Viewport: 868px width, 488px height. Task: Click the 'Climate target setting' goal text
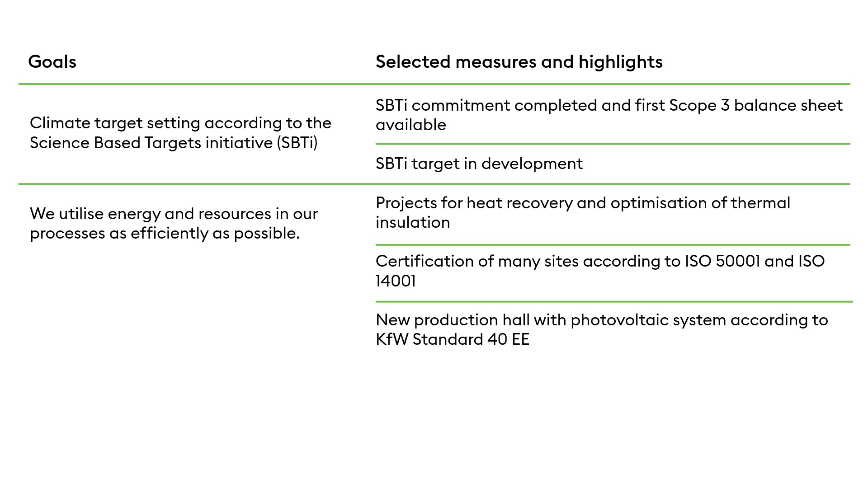(180, 123)
